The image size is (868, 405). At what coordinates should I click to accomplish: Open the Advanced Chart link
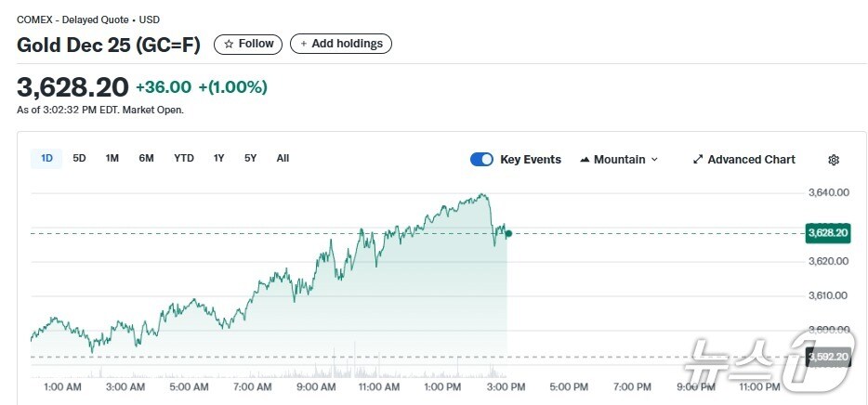click(x=751, y=160)
